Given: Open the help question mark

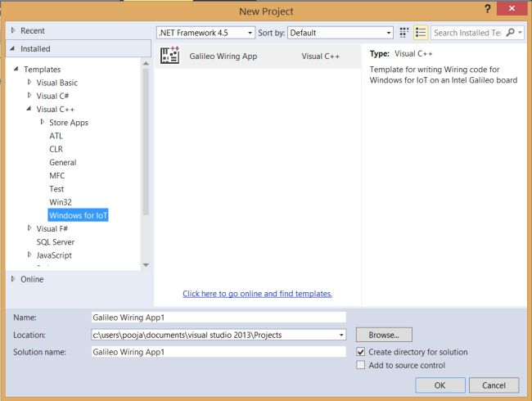Looking at the screenshot, I should (488, 8).
